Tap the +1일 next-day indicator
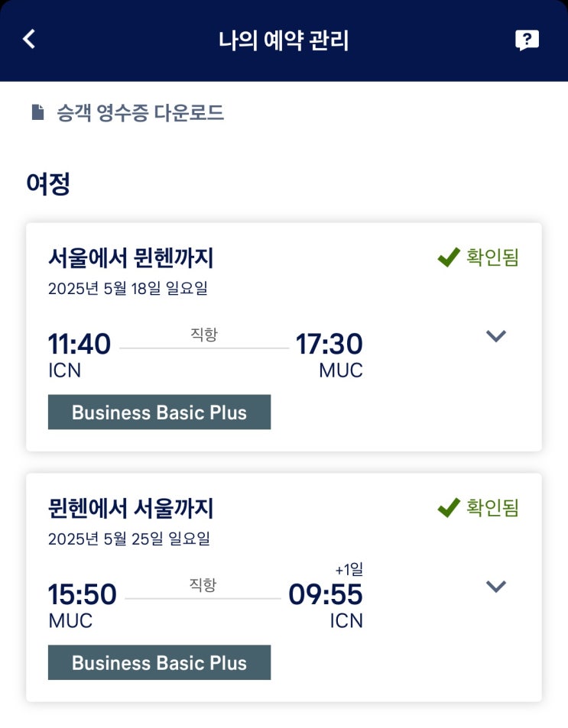The height and width of the screenshot is (728, 568). (x=349, y=570)
